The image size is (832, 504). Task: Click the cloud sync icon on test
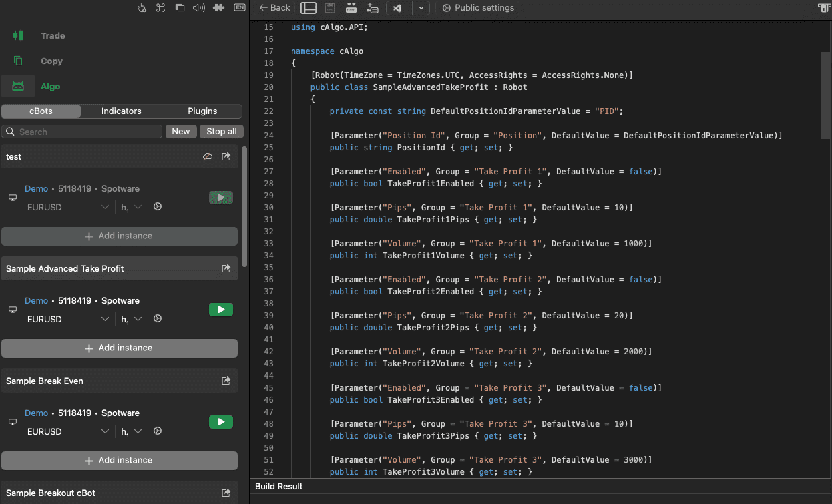tap(208, 156)
